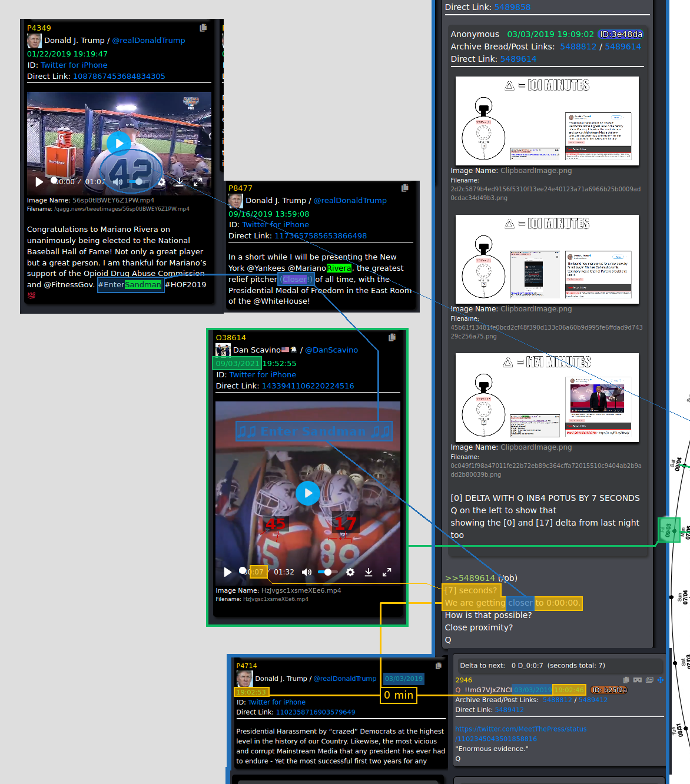Click the Q poster ID b25f2a badge
Screen dimensions: 690x784
pyautogui.click(x=609, y=690)
